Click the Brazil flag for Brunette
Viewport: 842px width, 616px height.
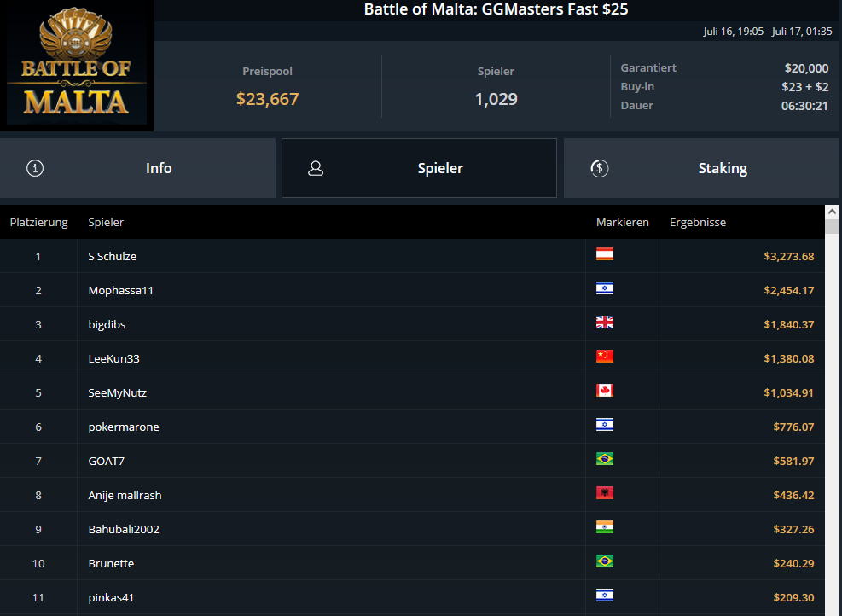[x=605, y=561]
